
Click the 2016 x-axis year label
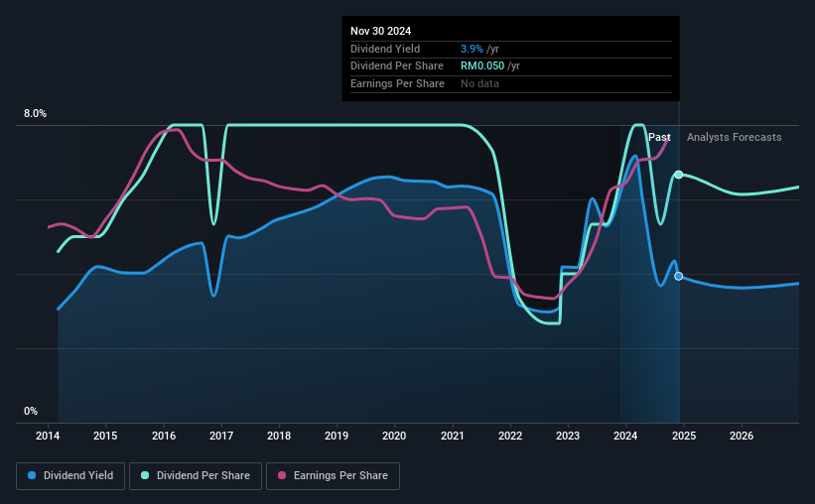(164, 436)
